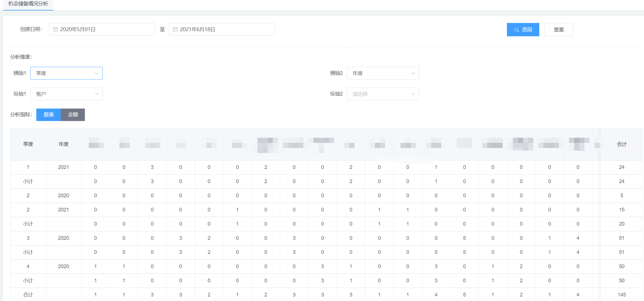Click the 年度 column header

[64, 144]
